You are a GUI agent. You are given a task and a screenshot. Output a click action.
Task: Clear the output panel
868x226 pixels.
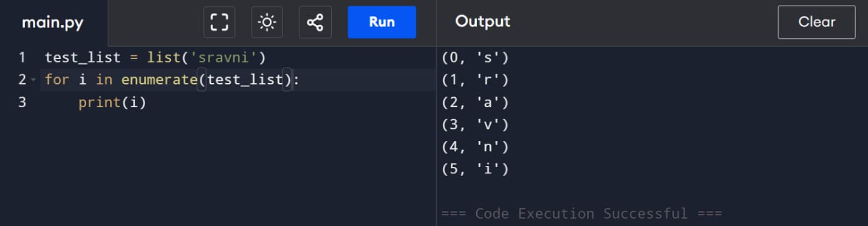point(816,22)
